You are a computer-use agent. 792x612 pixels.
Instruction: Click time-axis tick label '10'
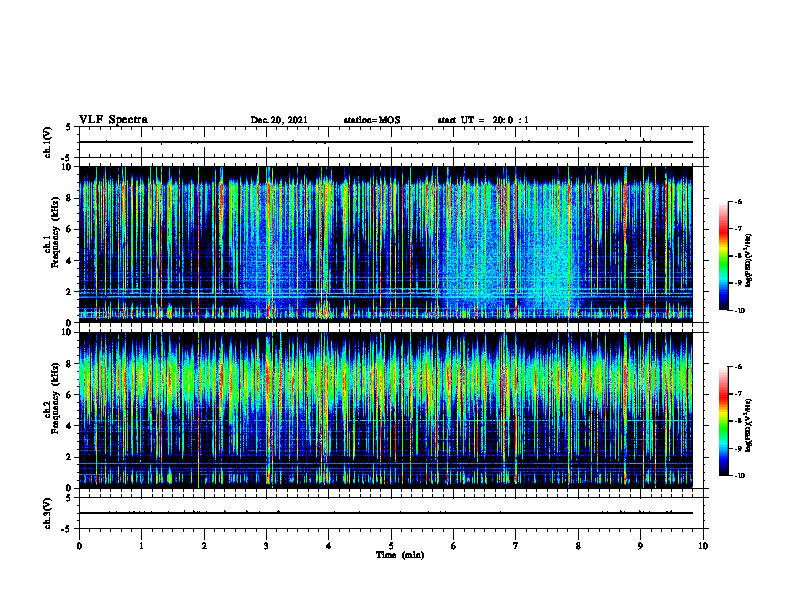click(x=703, y=546)
